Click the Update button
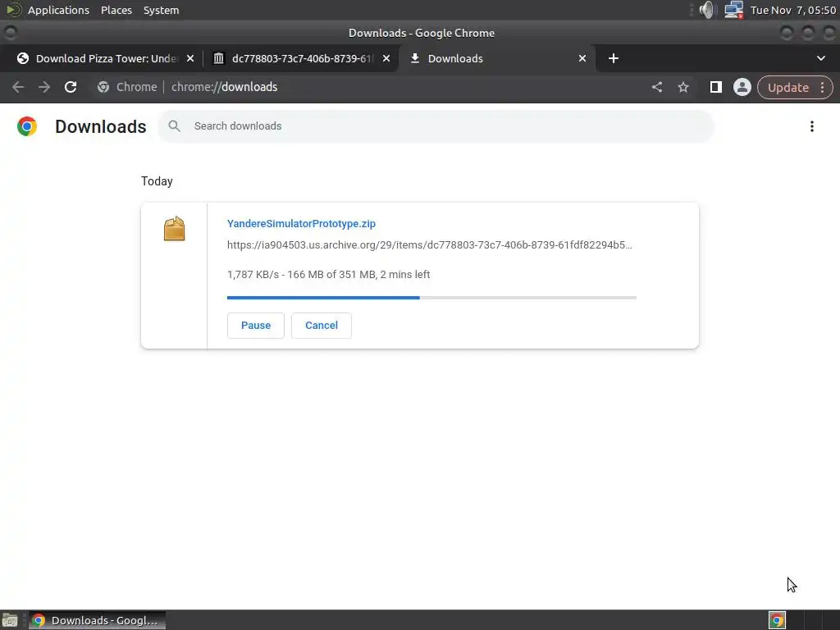840x630 pixels. point(788,87)
